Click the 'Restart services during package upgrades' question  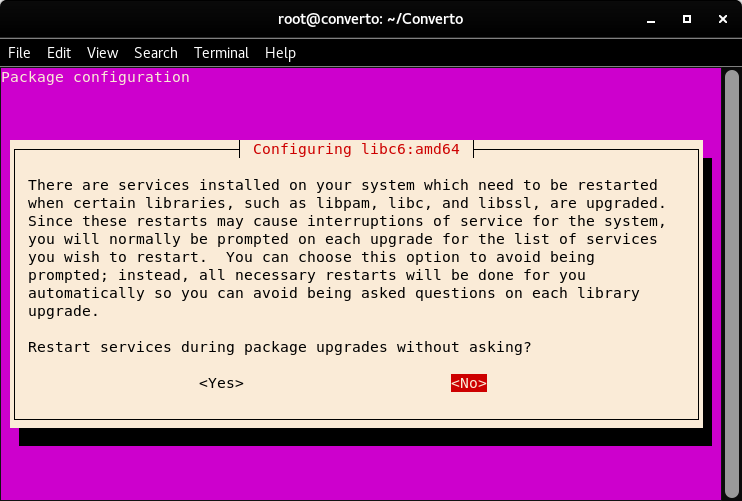click(280, 347)
